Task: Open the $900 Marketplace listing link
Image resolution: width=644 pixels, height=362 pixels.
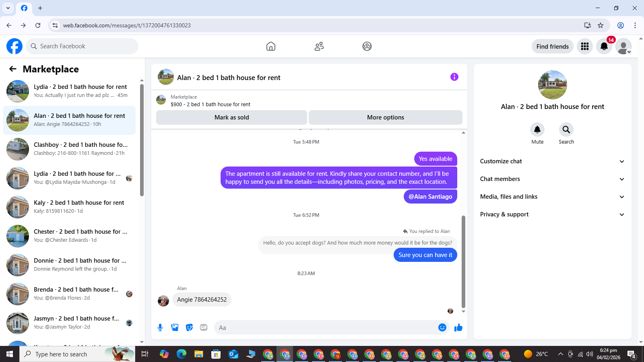Action: (x=211, y=104)
